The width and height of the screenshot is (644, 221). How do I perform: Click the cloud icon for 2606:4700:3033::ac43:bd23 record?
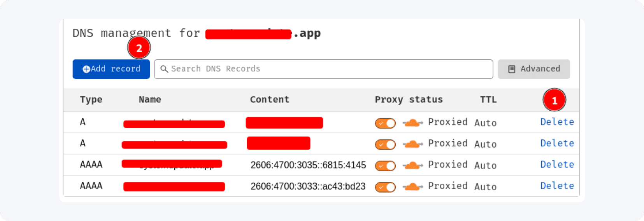[x=412, y=187]
